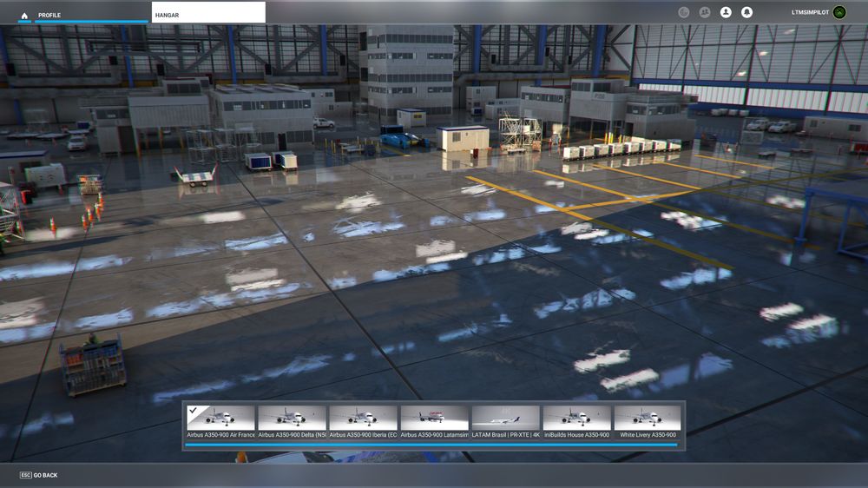Image resolution: width=868 pixels, height=488 pixels.
Task: Select the Airbus A350-900 Iberia livery
Action: tap(364, 418)
